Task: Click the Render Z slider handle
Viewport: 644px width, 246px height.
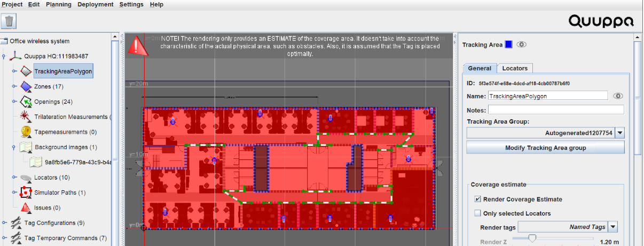Action: [x=532, y=238]
